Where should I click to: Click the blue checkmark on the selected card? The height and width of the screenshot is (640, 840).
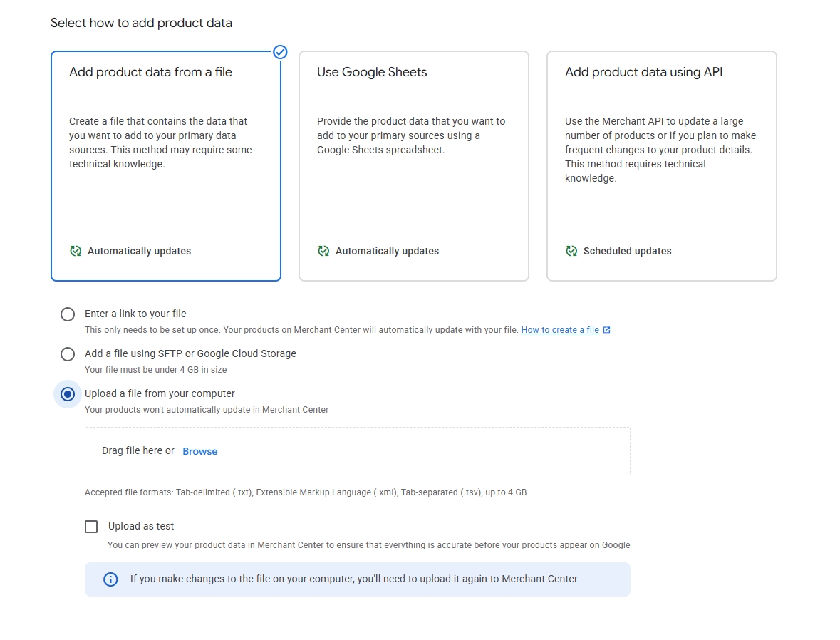(280, 52)
